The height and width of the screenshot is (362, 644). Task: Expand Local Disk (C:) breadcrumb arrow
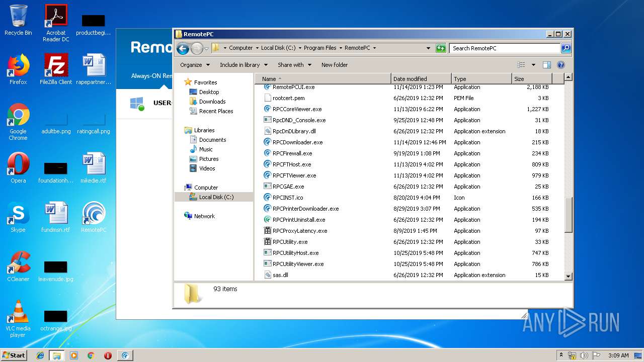(x=300, y=48)
